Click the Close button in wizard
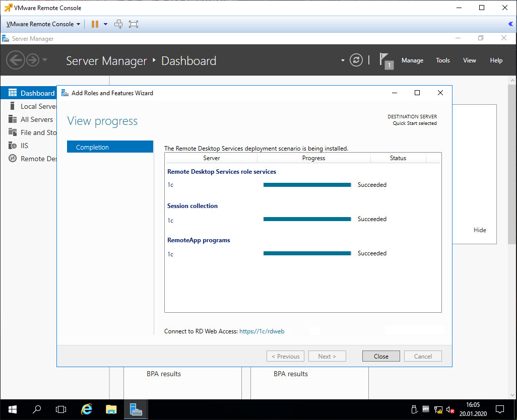This screenshot has width=517, height=420. pyautogui.click(x=381, y=357)
